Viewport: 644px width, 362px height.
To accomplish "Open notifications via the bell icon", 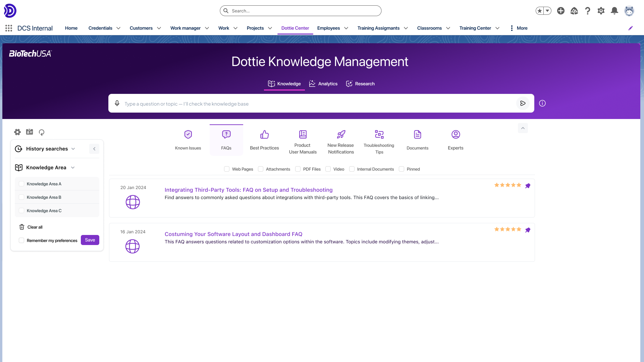I will 614,10.
